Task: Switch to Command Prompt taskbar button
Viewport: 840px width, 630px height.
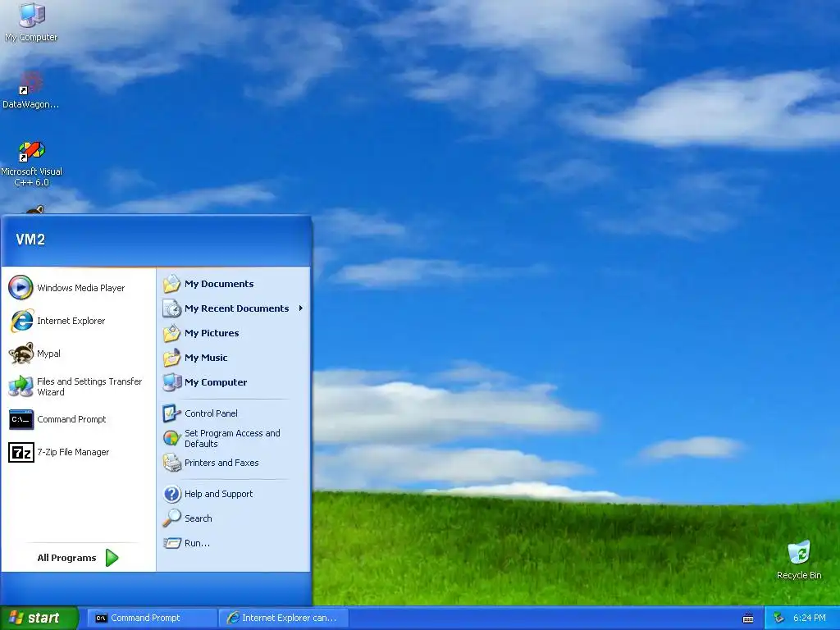Action: coord(152,618)
